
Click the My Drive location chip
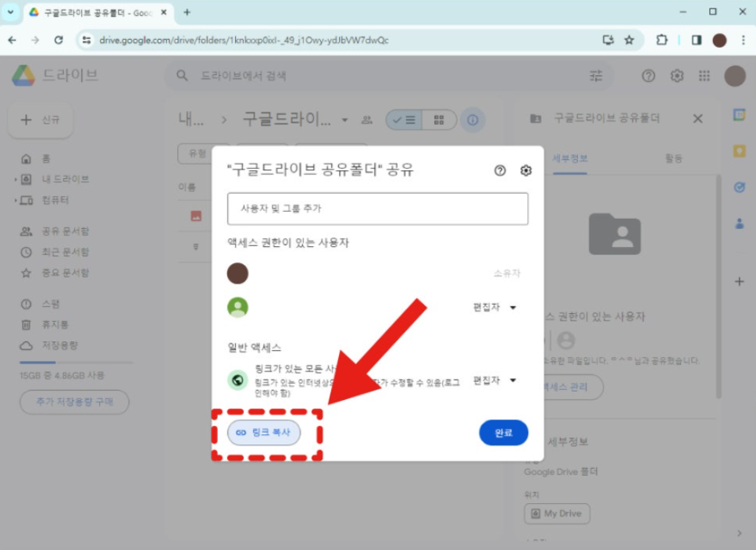tap(557, 513)
